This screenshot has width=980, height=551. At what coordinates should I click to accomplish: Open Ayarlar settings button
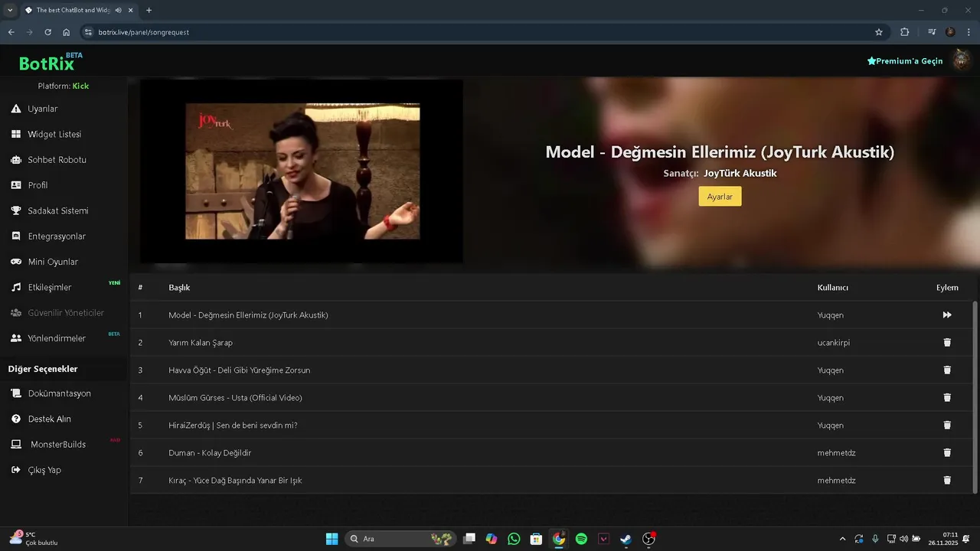tap(720, 197)
